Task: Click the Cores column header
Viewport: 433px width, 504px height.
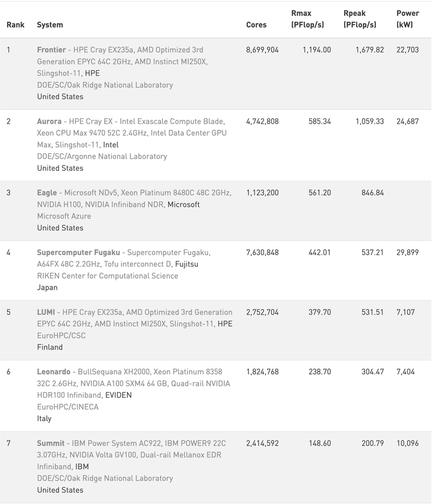Action: pos(256,25)
